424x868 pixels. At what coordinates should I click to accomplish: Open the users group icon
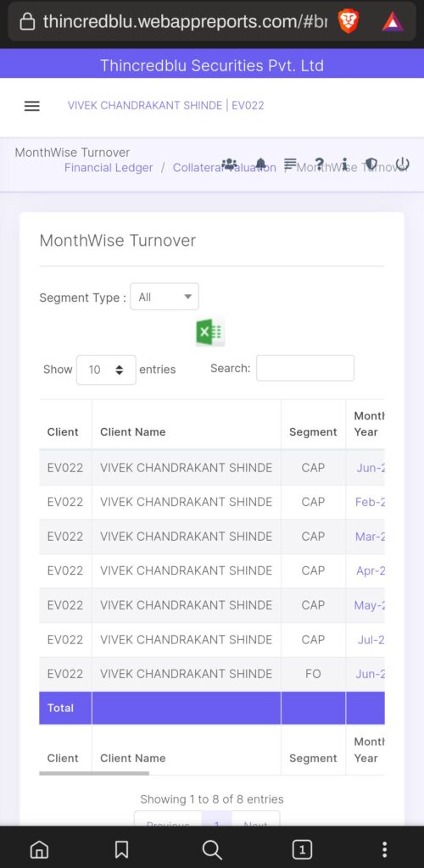pyautogui.click(x=229, y=164)
